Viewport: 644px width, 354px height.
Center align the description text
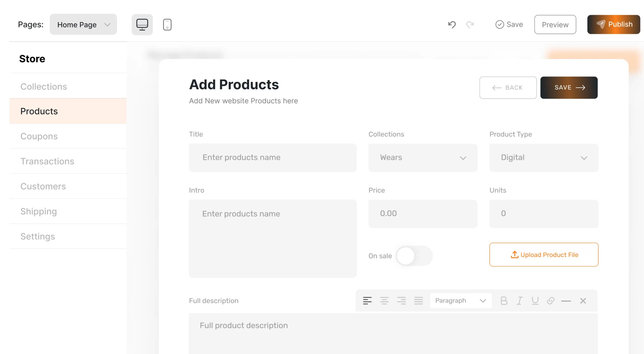click(384, 301)
